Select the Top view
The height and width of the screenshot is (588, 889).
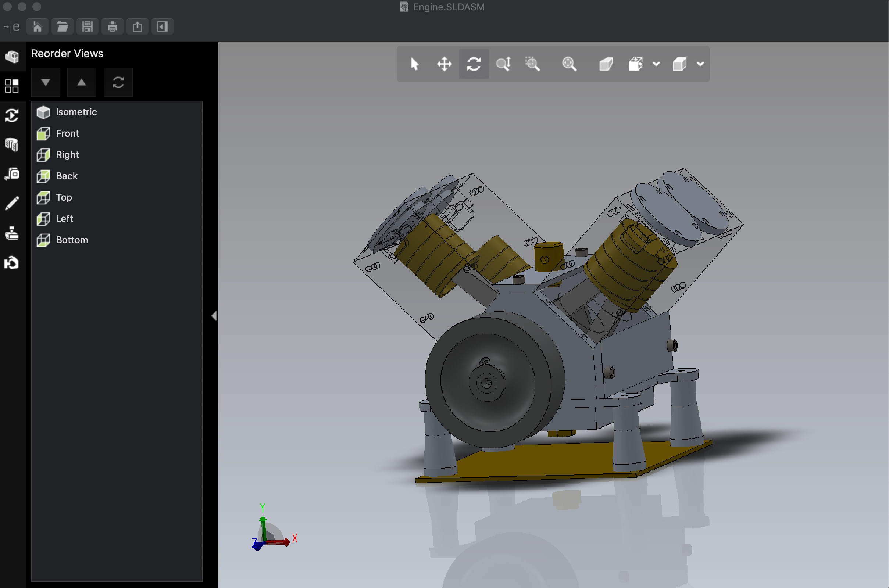coord(117,198)
